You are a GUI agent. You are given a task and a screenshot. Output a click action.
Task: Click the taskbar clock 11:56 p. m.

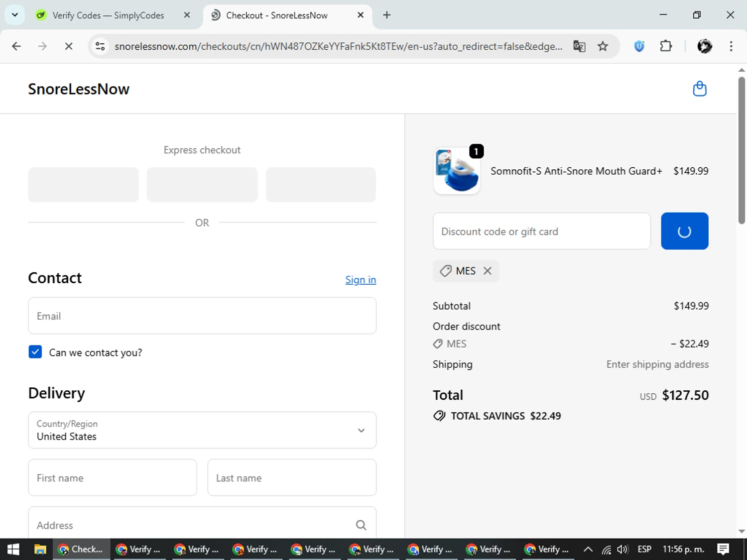click(x=683, y=549)
